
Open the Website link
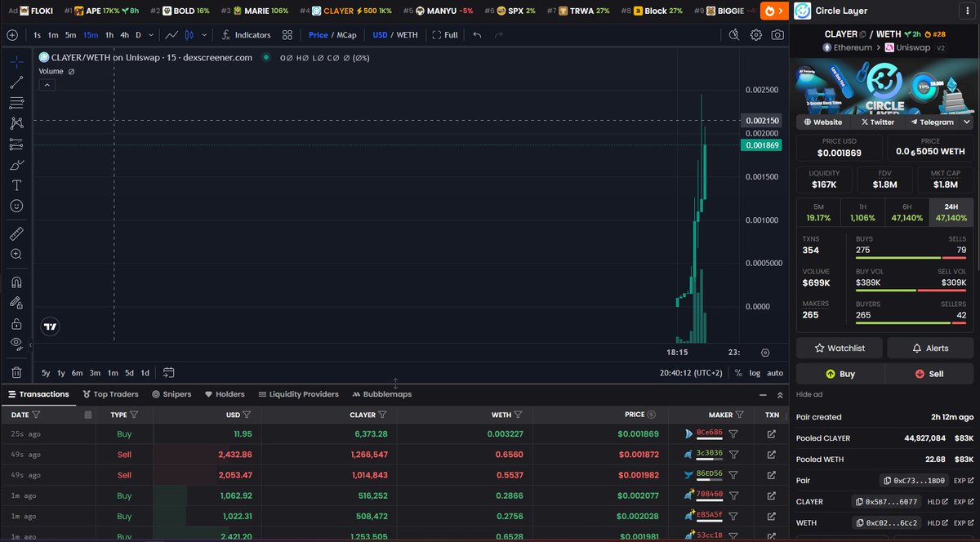(823, 122)
